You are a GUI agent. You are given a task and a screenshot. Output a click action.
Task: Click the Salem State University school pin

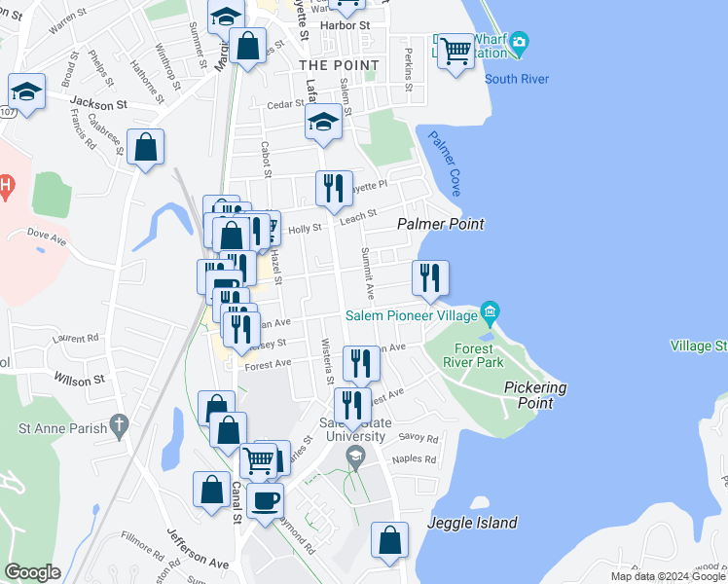[x=355, y=458]
